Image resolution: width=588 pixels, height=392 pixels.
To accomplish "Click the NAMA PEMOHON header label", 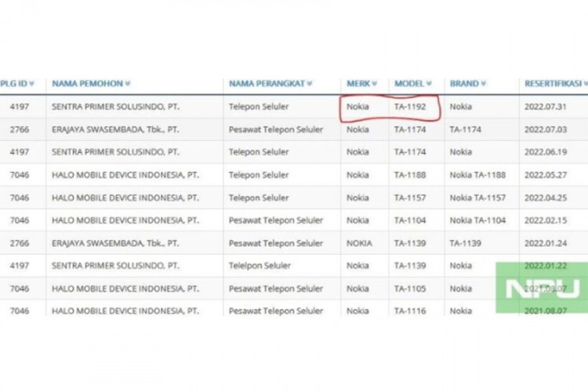I will pos(87,84).
